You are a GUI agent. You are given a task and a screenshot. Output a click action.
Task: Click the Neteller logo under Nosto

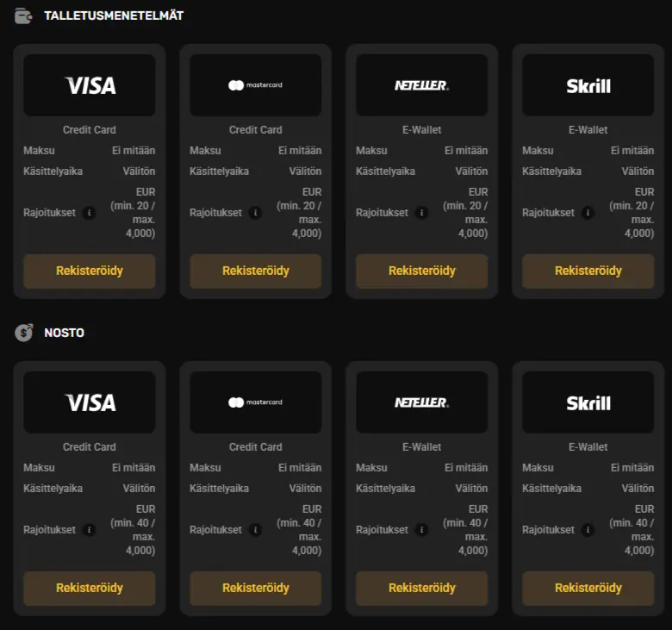coord(421,402)
